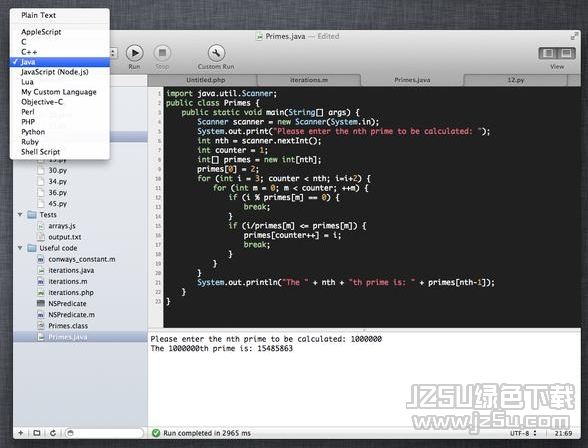The width and height of the screenshot is (588, 448).
Task: Open iterations.php file
Action: coord(71,293)
